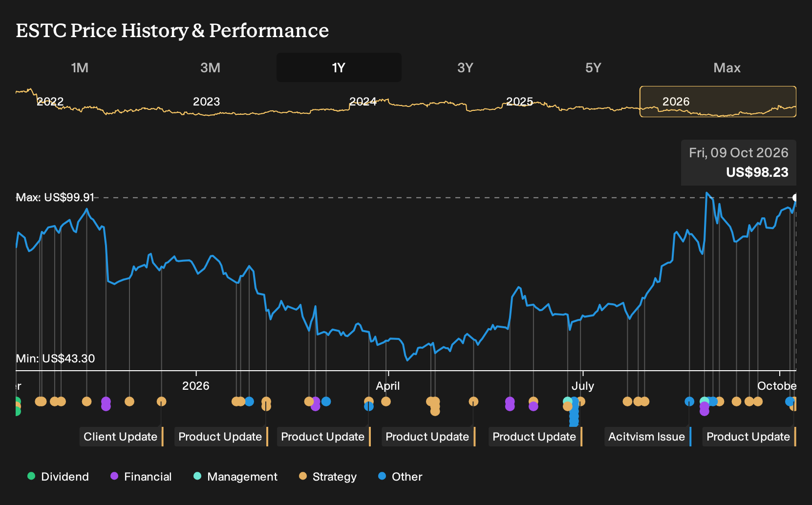Select the 1M time range tab

[x=80, y=68]
